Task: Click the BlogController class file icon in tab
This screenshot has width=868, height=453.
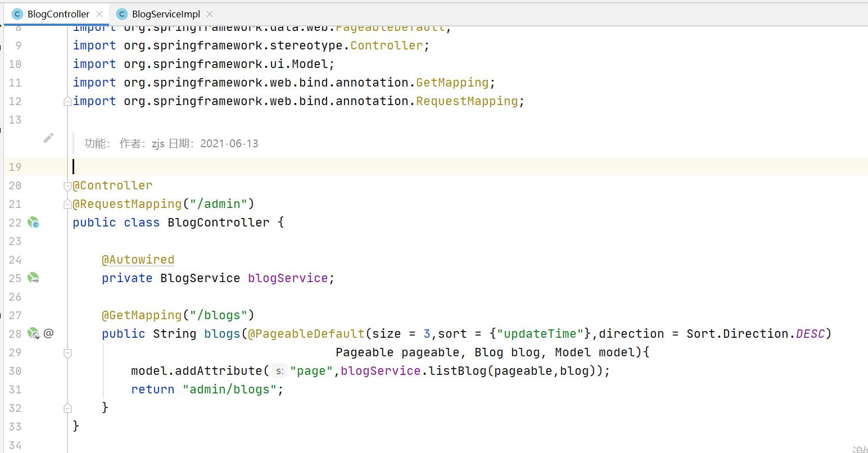Action: (17, 14)
